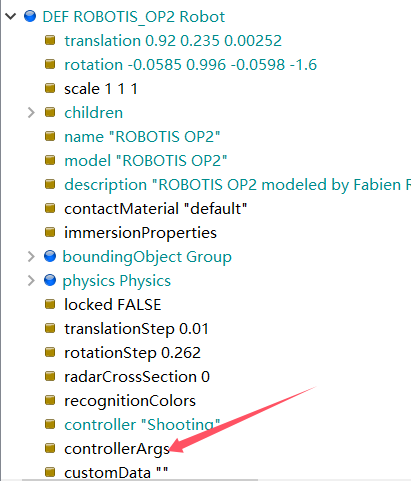Select the rotationStep 0.262 field
This screenshot has height=481, width=411.
tap(132, 353)
